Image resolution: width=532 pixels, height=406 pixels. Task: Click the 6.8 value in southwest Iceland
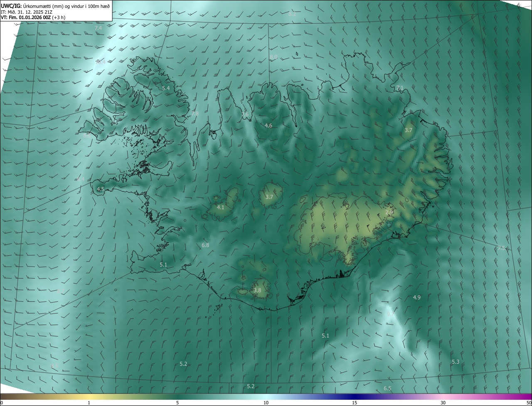pyautogui.click(x=205, y=245)
